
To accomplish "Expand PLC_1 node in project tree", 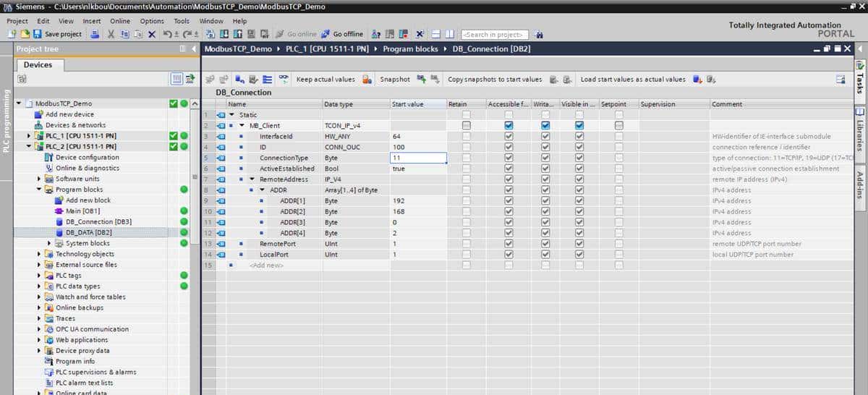I will 30,136.
